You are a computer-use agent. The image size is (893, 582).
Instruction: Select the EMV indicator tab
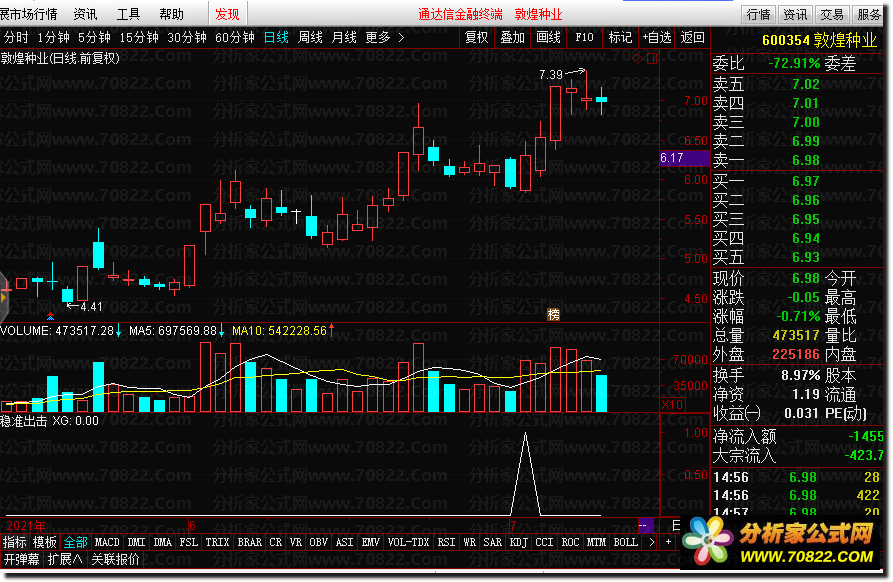tap(371, 542)
